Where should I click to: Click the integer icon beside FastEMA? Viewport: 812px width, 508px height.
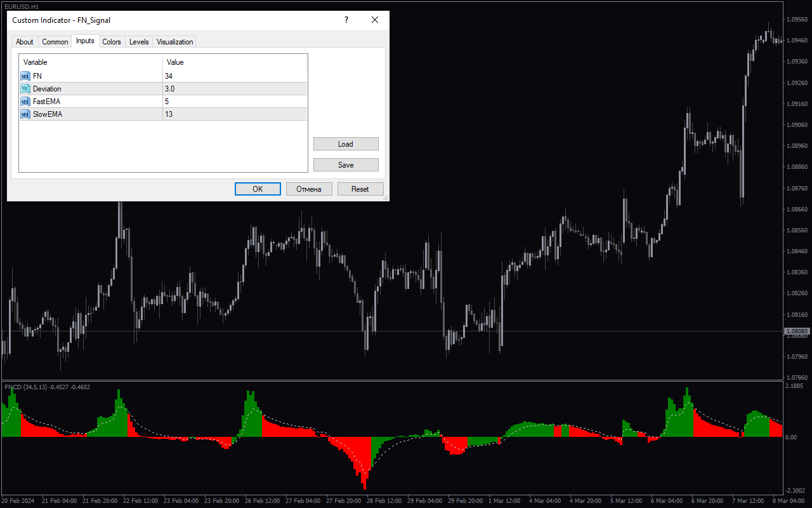(x=25, y=102)
